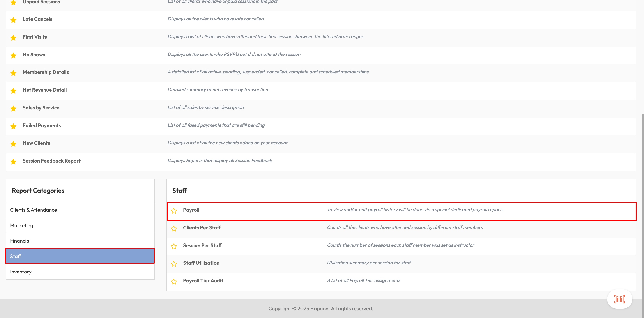644x318 pixels.
Task: Click the outlined star for Clients Per Staff
Action: tap(174, 229)
